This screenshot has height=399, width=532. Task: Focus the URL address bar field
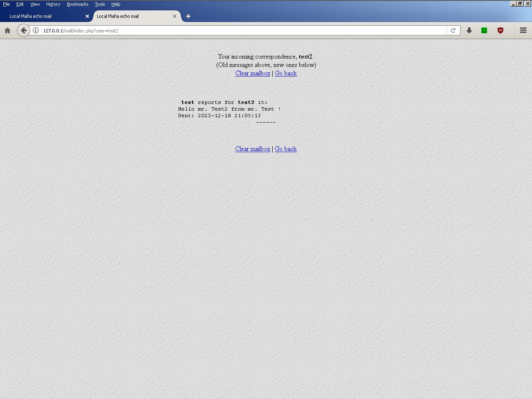[x=241, y=30]
